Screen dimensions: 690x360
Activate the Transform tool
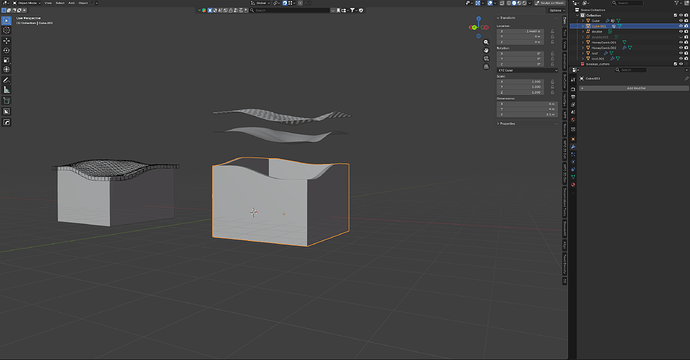click(x=6, y=70)
